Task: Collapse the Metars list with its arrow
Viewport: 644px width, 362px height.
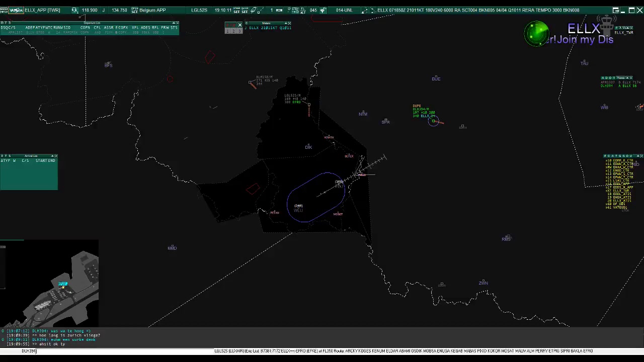Action: [x=286, y=23]
